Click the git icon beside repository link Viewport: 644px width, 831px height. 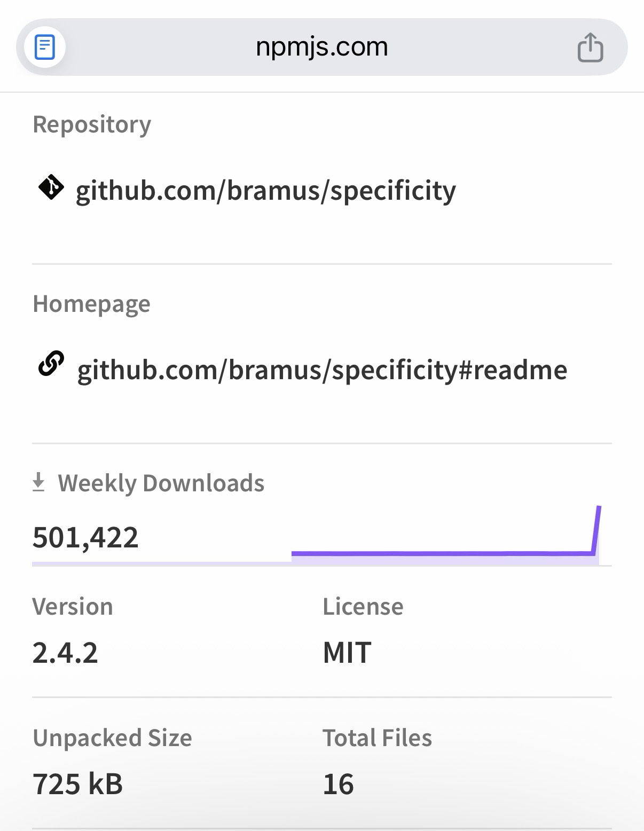51,187
